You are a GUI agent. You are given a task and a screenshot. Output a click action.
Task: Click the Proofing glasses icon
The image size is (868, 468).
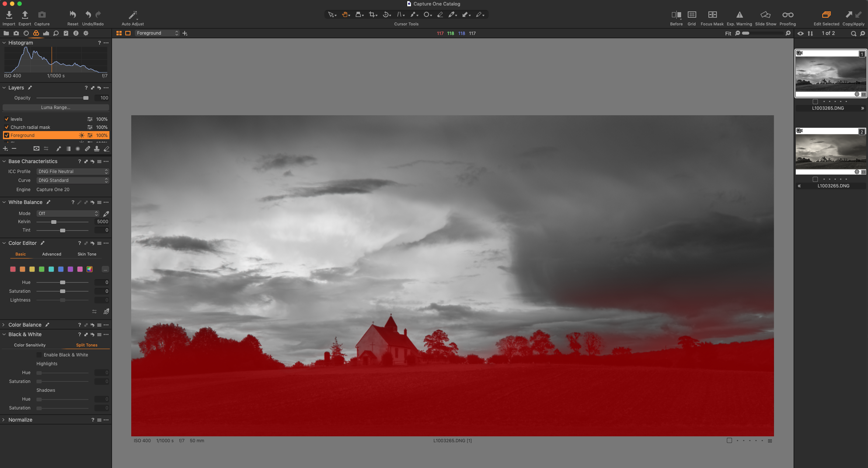click(788, 15)
